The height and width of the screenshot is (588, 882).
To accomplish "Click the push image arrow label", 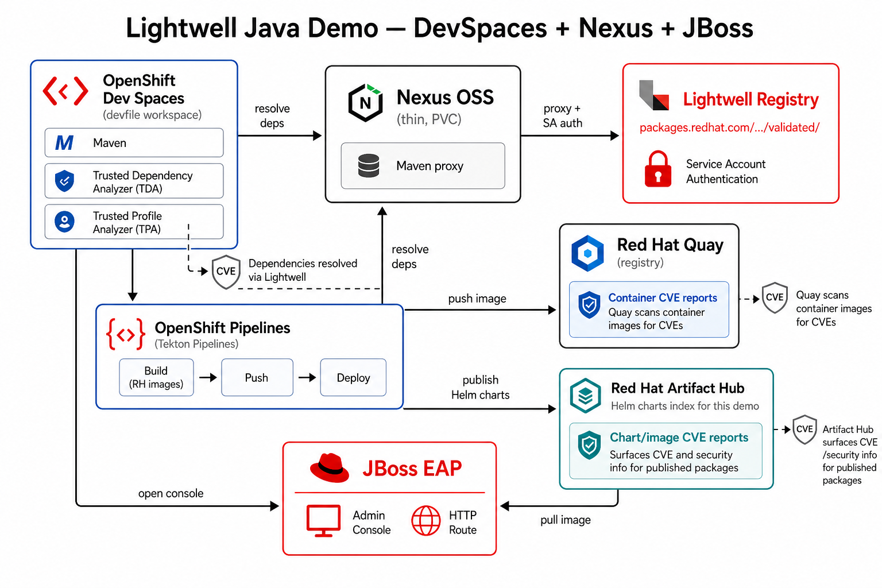I will point(477,299).
